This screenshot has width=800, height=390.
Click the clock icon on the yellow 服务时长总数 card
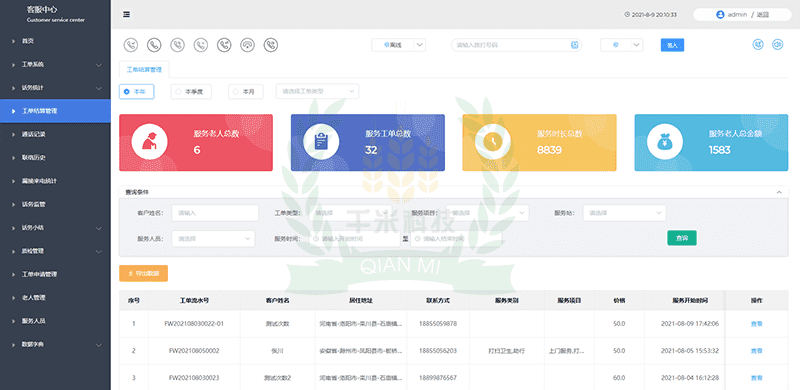point(493,142)
